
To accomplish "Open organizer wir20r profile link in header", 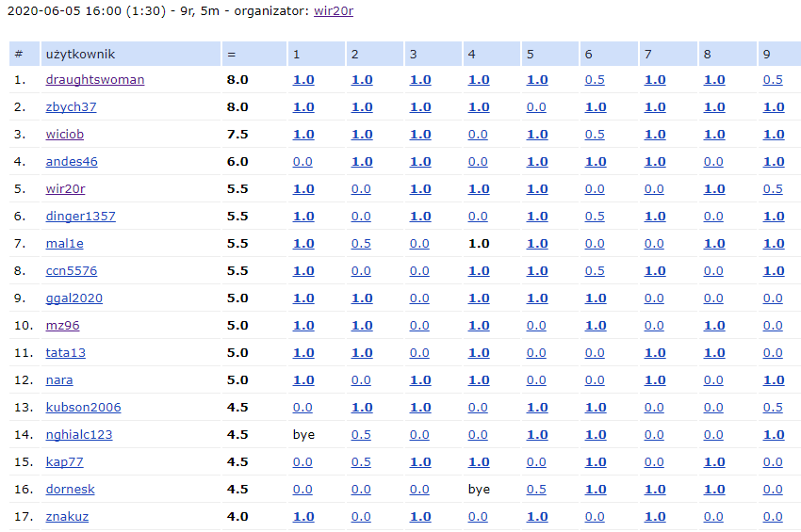I will [x=334, y=12].
